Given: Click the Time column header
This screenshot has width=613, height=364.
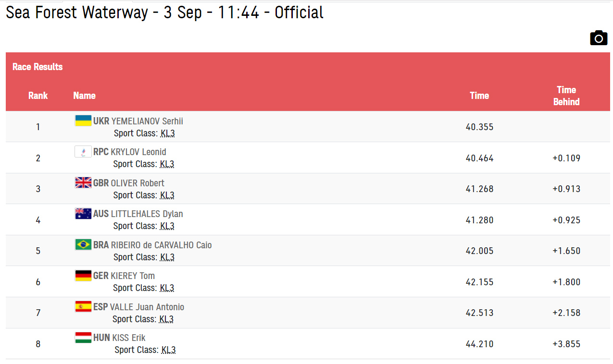Looking at the screenshot, I should coord(479,96).
